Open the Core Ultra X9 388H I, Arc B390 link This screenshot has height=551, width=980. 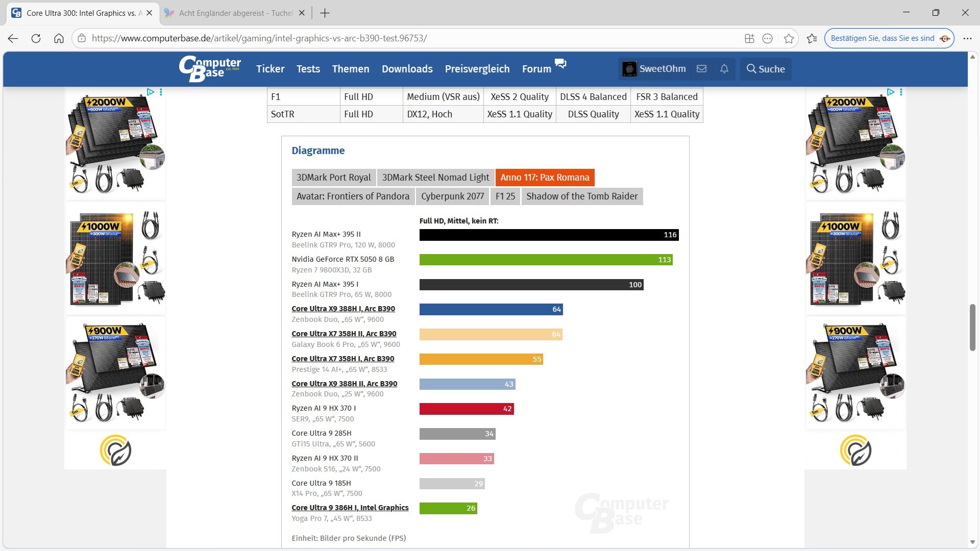pos(344,309)
